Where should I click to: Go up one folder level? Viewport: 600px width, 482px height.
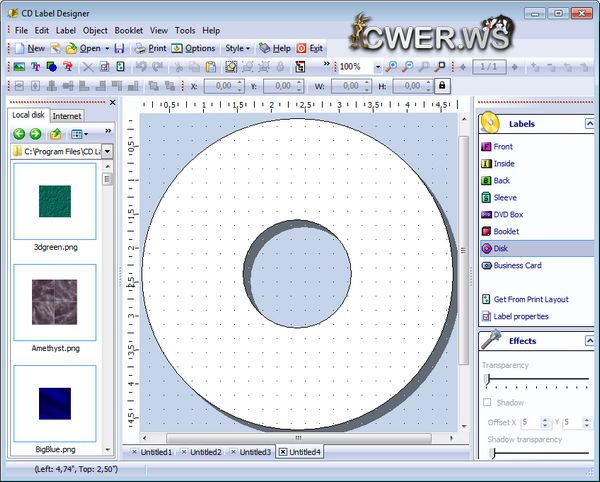(55, 133)
